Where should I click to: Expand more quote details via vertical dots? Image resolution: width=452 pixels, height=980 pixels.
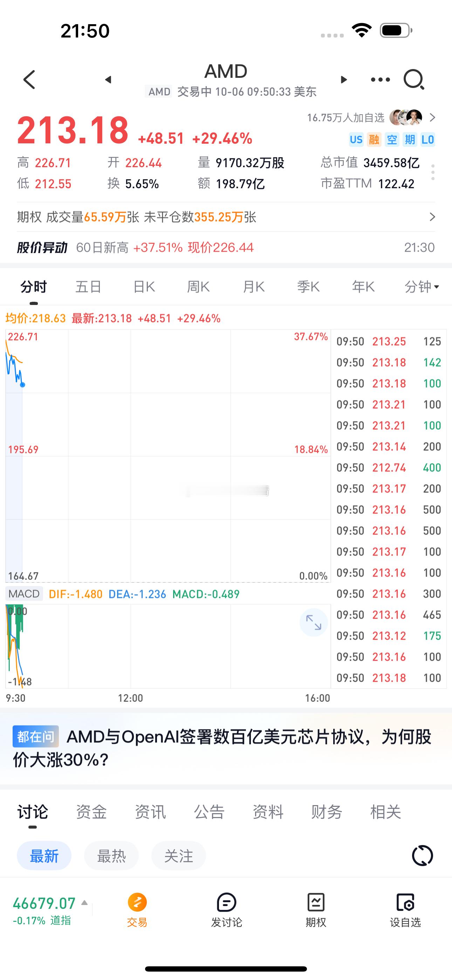(x=433, y=172)
